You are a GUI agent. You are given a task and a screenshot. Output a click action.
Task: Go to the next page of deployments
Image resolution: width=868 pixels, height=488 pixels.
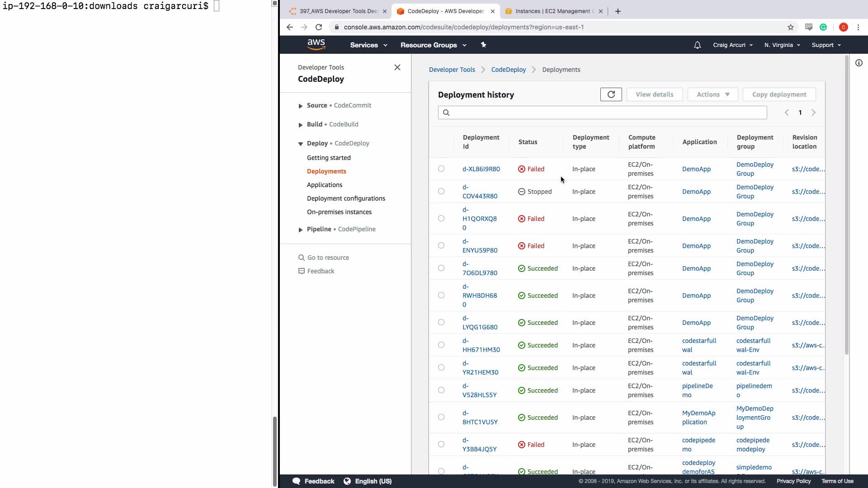click(x=813, y=113)
